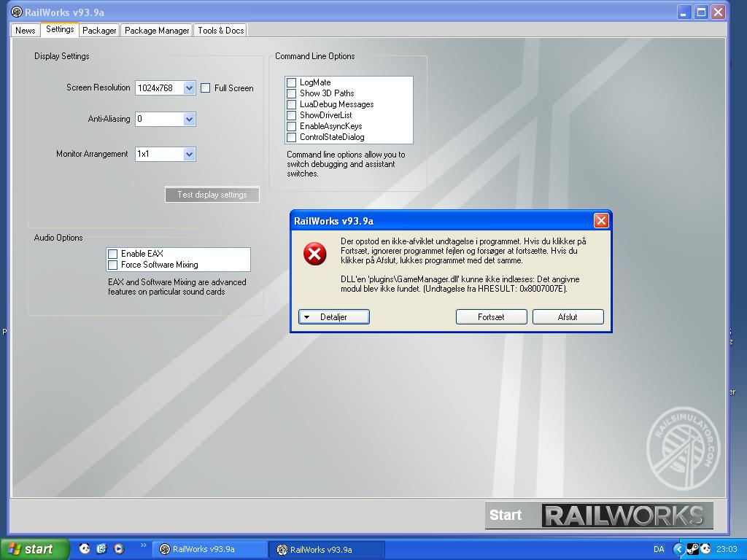Click the unpressed RailWorks v93.9a taskbar button

(209, 549)
